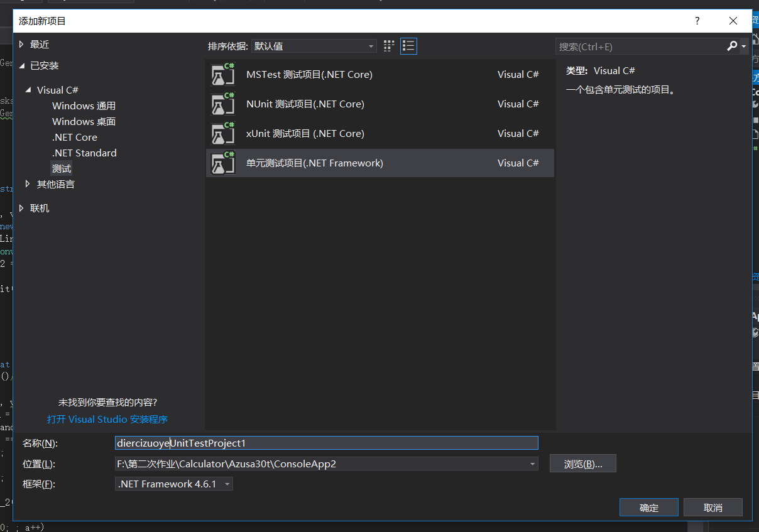Switch to small icons grid view
The image size is (759, 532).
click(389, 46)
